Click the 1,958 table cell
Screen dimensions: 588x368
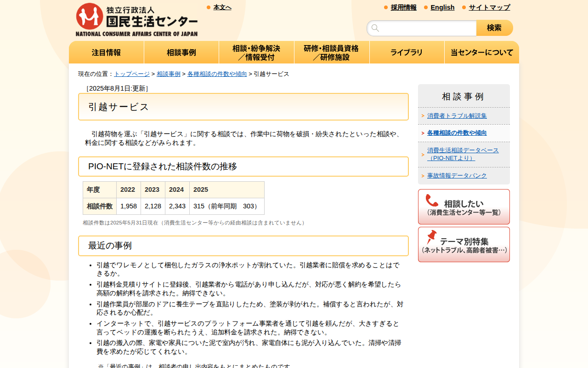(129, 207)
